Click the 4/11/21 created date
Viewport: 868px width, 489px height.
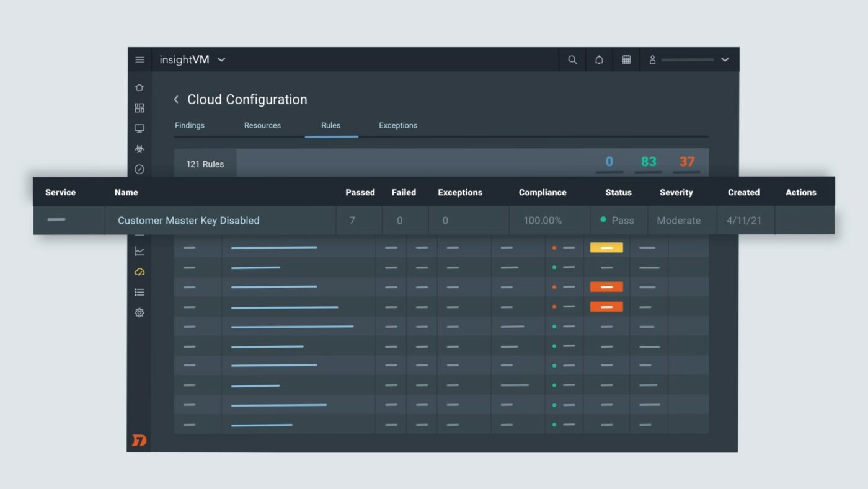745,221
